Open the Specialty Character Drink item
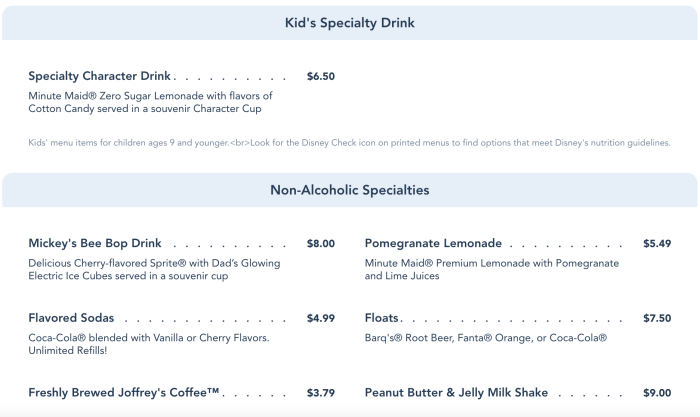Image resolution: width=700 pixels, height=417 pixels. tap(101, 76)
